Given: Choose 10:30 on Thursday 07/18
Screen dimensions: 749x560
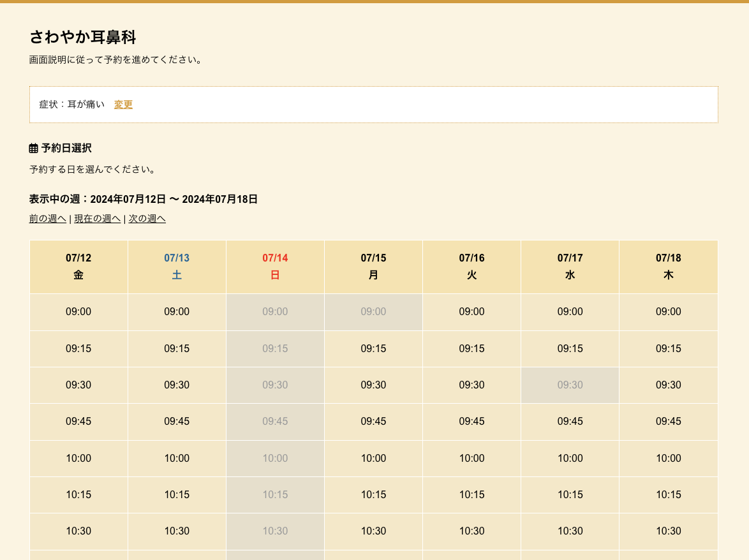Looking at the screenshot, I should pos(668,531).
